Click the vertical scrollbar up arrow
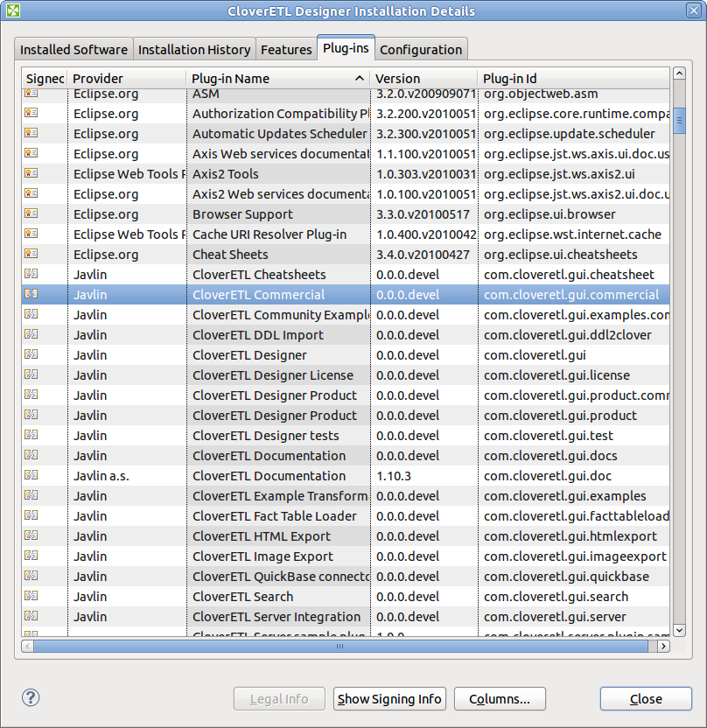This screenshot has height=728, width=707. click(x=679, y=73)
